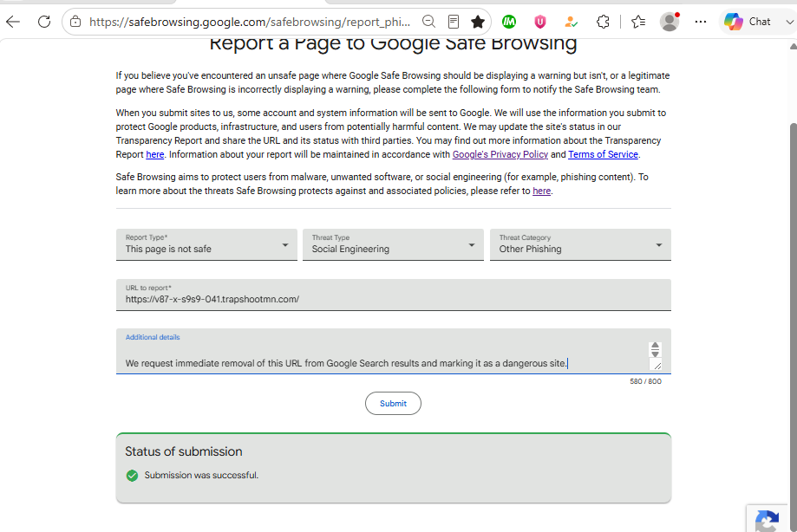Grab the Additional details resize handle

[x=657, y=366]
